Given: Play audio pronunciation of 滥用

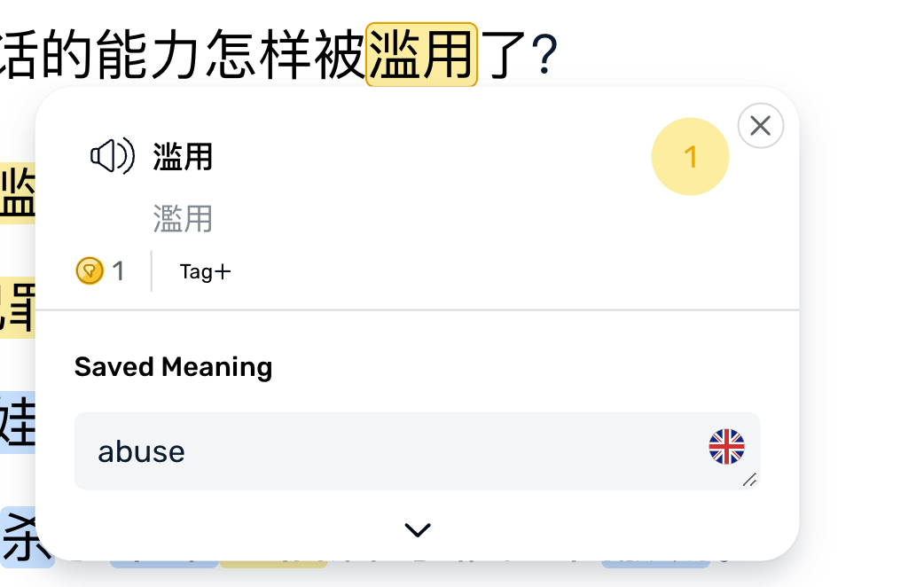Looking at the screenshot, I should pos(112,157).
